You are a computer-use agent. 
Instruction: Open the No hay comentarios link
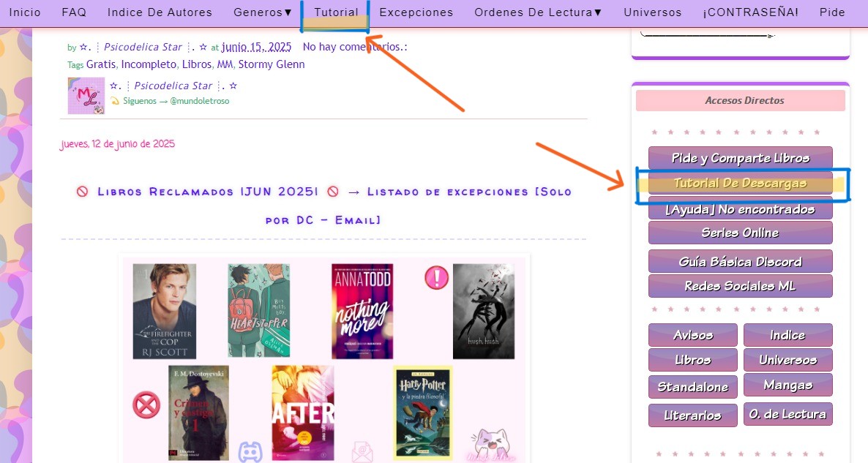(x=355, y=47)
